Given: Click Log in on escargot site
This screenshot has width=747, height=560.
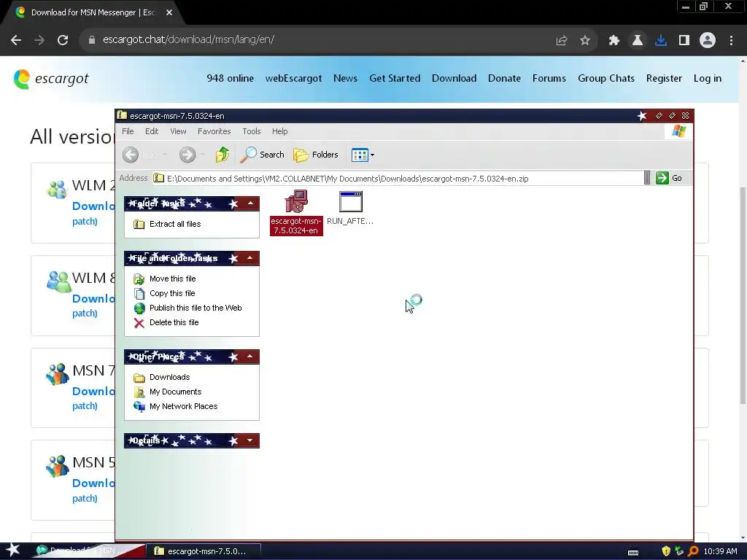Looking at the screenshot, I should pyautogui.click(x=708, y=78).
